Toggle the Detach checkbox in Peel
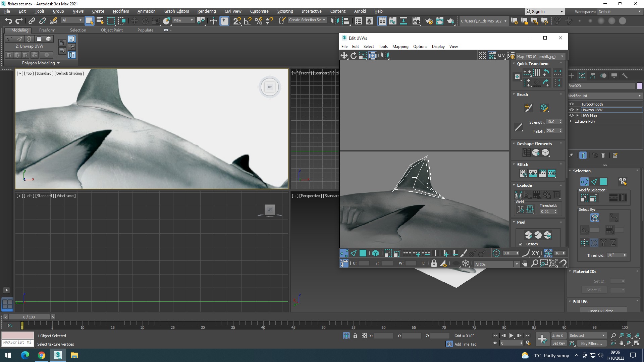Viewport: 644px width, 362px height. click(521, 244)
